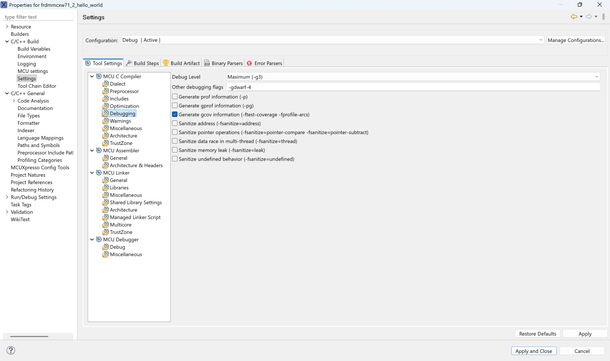Click the left panel horizontal scrollbar
Viewport: 610px width, 361px height.
[29, 336]
